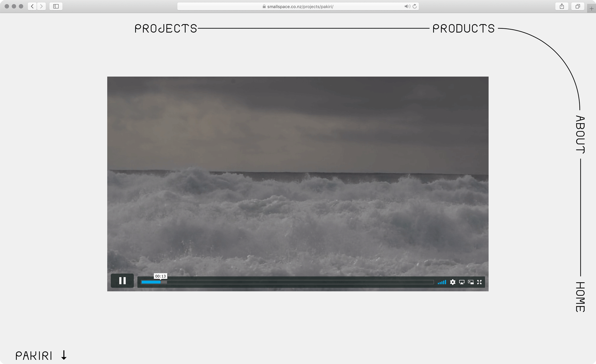The width and height of the screenshot is (596, 364).
Task: Enable picture-in-picture mode
Action: point(471,282)
